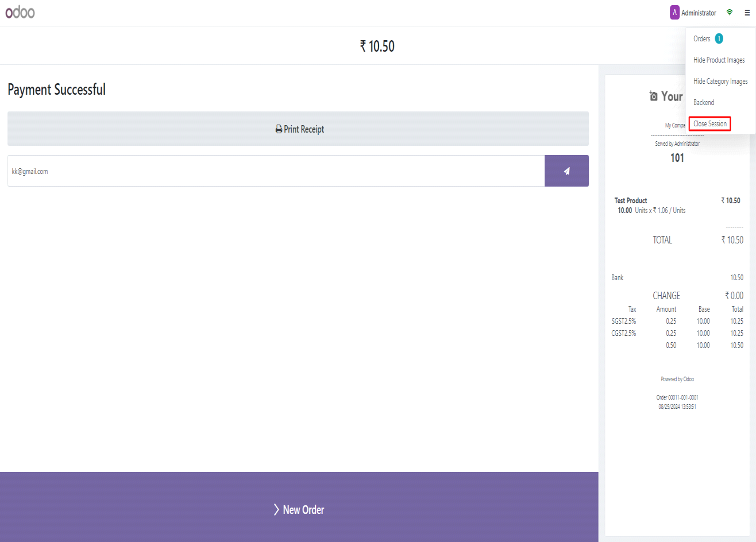Go to Backend from the menu
The width and height of the screenshot is (756, 542).
704,103
